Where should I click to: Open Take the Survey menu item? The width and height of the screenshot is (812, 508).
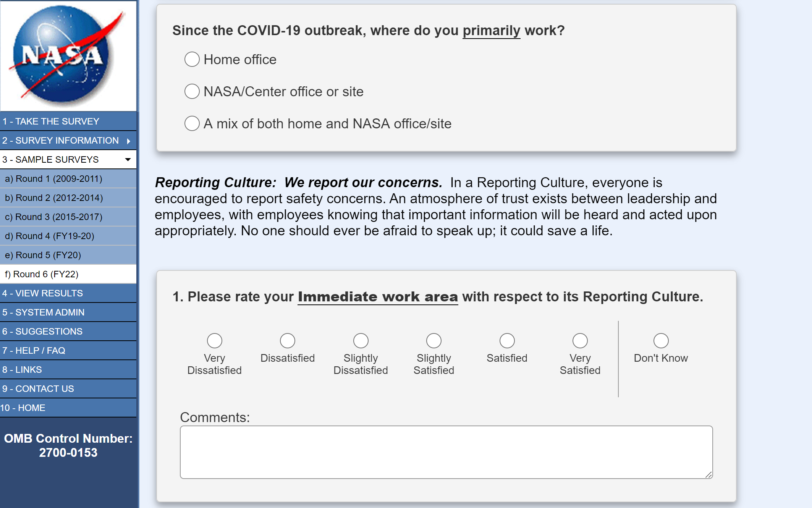[51, 121]
